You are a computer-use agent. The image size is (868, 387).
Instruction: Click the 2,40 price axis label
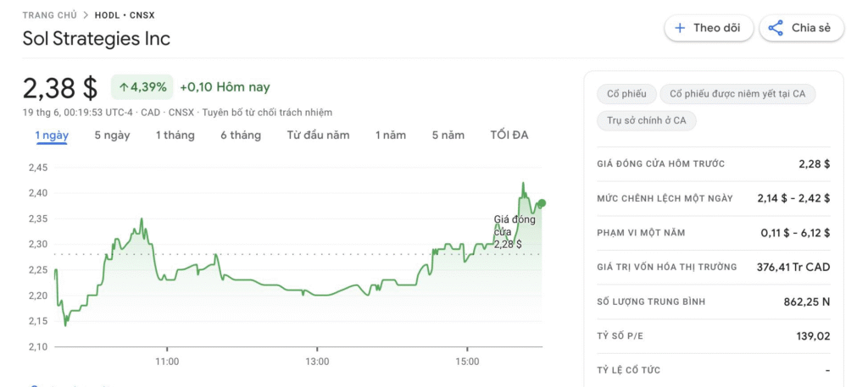38,193
